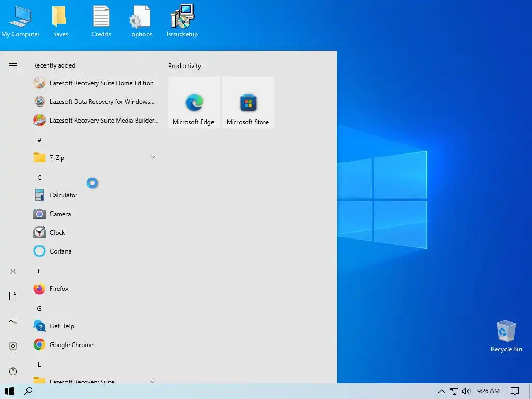The width and height of the screenshot is (532, 399).
Task: Open Power options in Start sidebar
Action: click(x=13, y=371)
